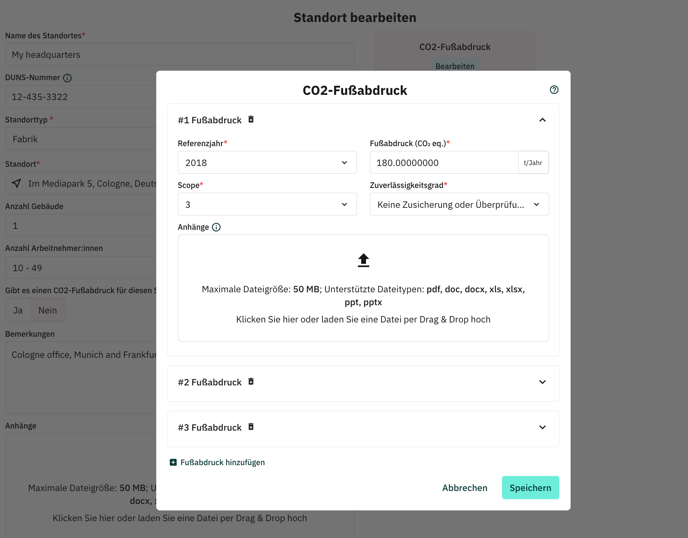This screenshot has height=538, width=688.
Task: Click the info icon next to Anhänge
Action: click(x=216, y=227)
